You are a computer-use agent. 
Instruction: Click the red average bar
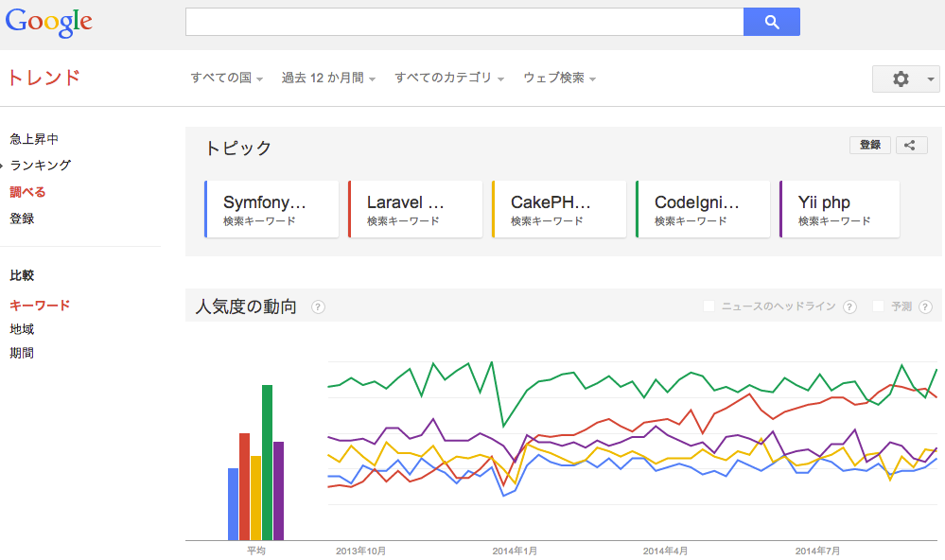point(245,486)
